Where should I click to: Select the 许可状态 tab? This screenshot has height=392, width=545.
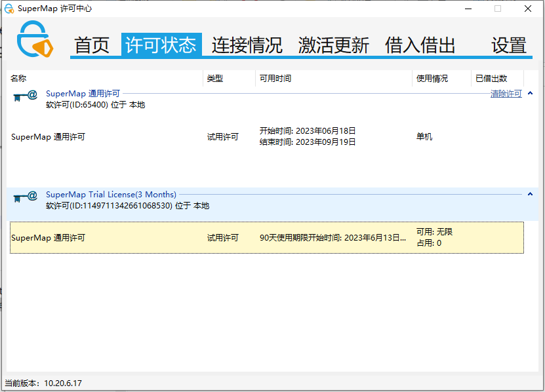point(161,45)
